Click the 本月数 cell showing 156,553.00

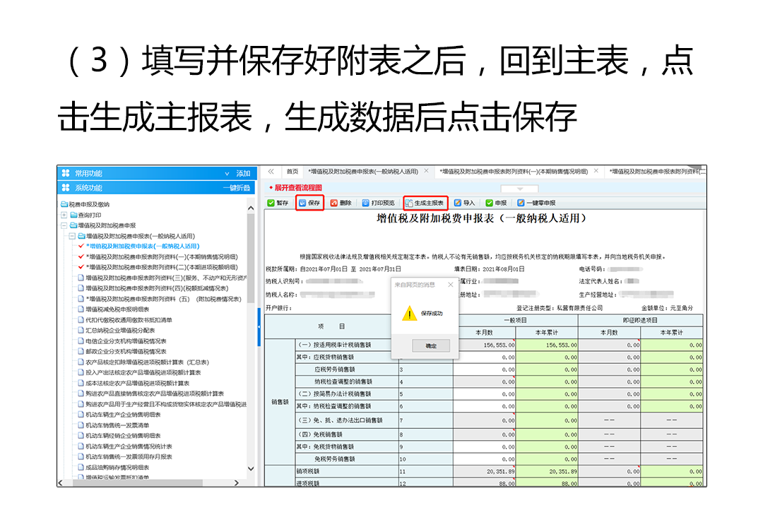pyautogui.click(x=485, y=345)
